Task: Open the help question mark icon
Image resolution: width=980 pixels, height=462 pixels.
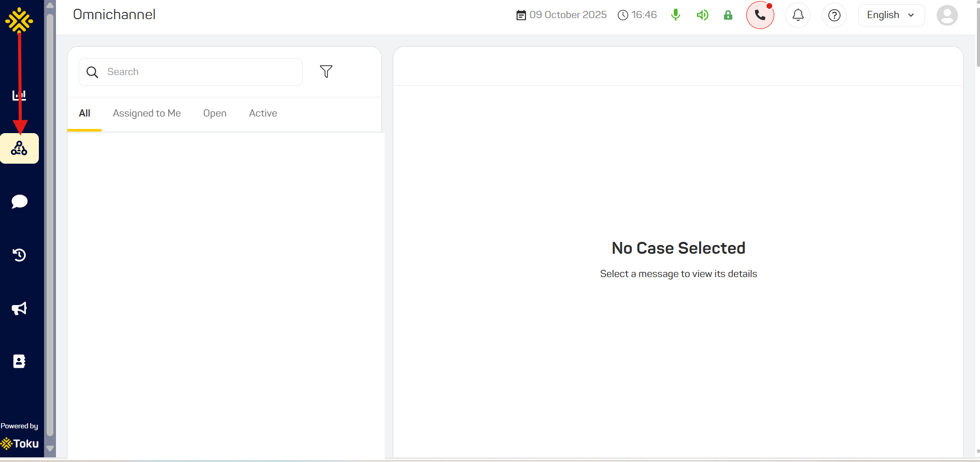Action: tap(834, 15)
